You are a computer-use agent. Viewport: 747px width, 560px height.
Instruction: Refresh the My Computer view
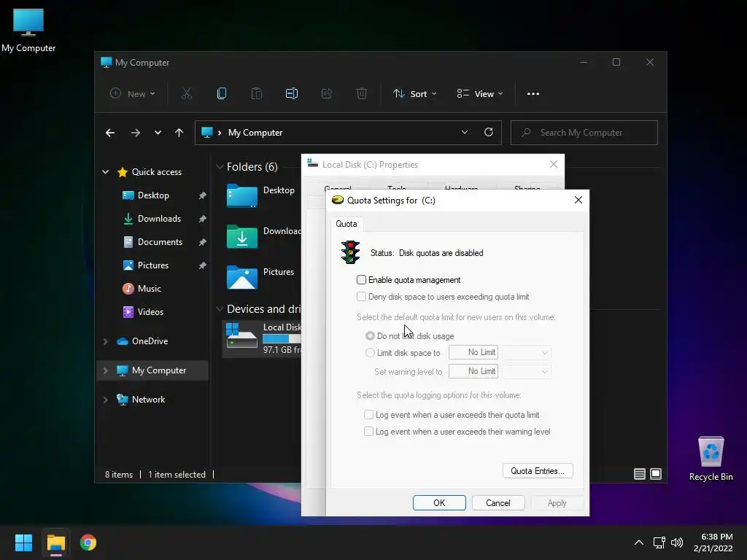point(489,133)
